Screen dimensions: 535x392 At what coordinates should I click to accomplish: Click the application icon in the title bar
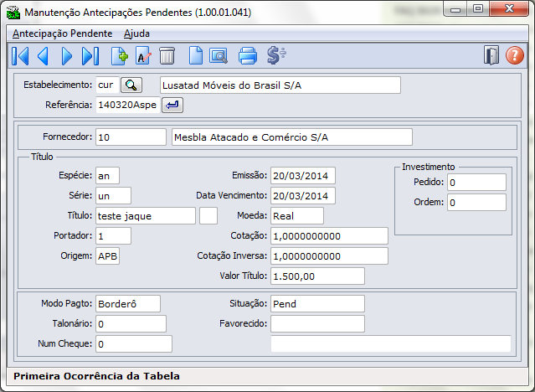[13, 13]
